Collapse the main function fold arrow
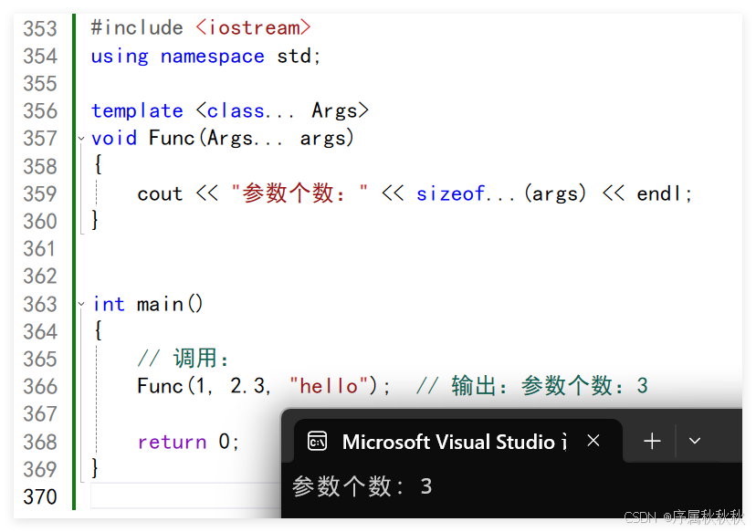Image resolution: width=756 pixels, height=532 pixels. click(x=81, y=304)
